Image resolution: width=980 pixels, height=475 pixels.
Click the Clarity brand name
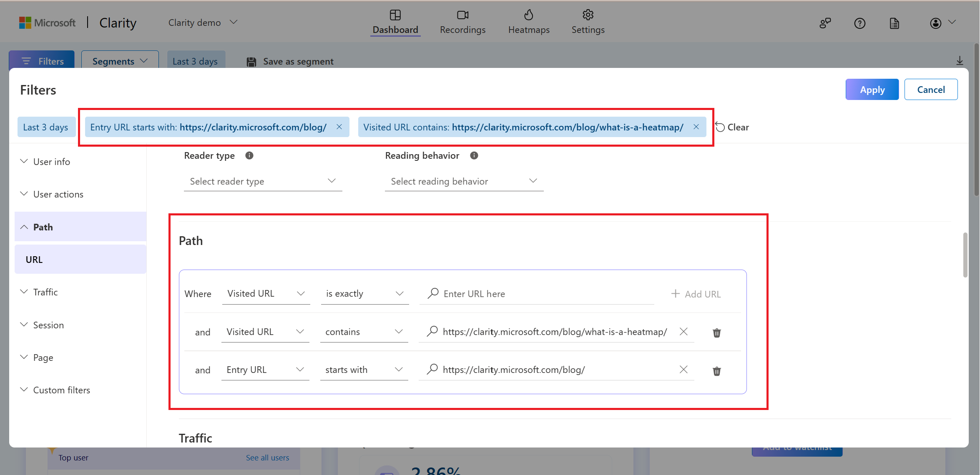(118, 23)
